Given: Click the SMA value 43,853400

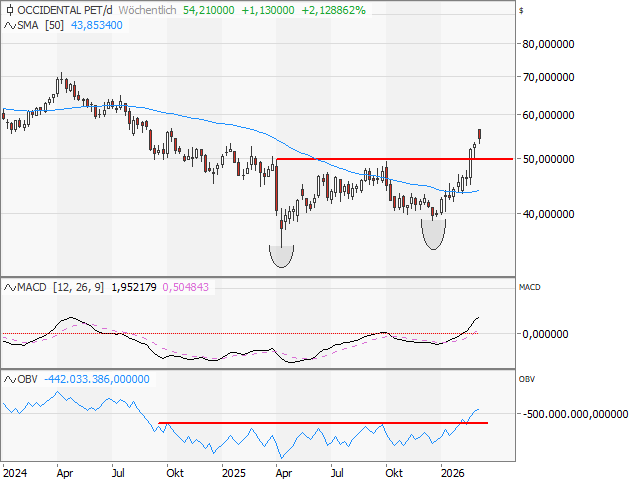Looking at the screenshot, I should [97, 25].
